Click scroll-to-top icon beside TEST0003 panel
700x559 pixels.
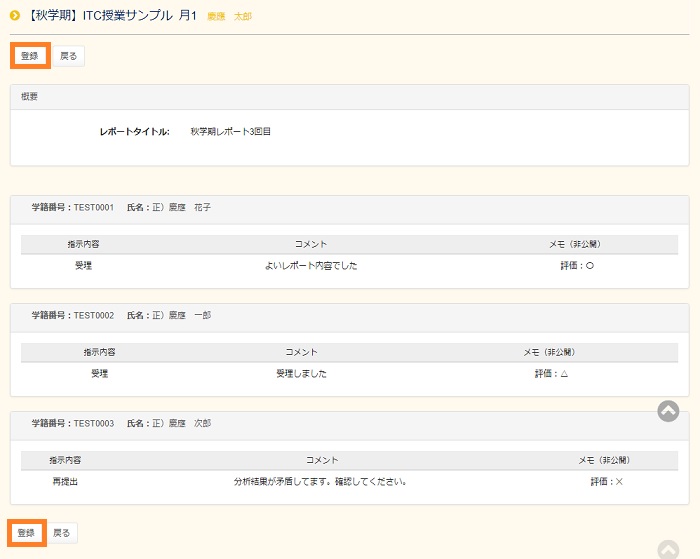coord(668,411)
